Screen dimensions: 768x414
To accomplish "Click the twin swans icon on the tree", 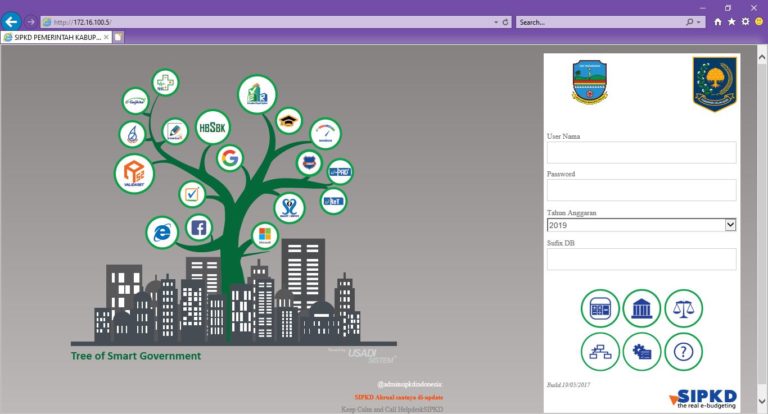I will click(289, 208).
